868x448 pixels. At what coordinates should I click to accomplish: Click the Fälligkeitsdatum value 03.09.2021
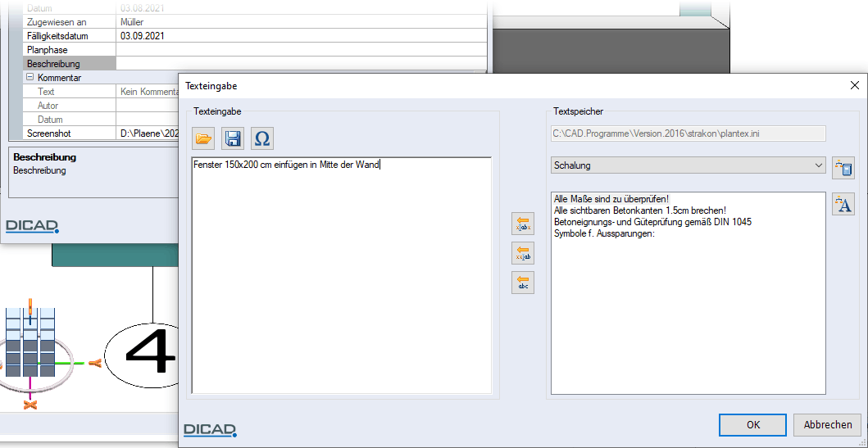coord(148,36)
